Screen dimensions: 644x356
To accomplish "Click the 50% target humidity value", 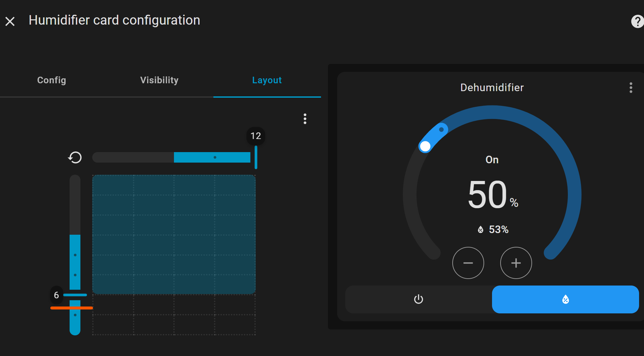I will 488,195.
